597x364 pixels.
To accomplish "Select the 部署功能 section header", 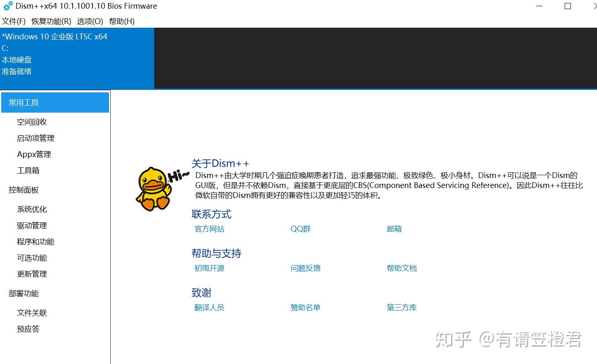I will pyautogui.click(x=24, y=293).
